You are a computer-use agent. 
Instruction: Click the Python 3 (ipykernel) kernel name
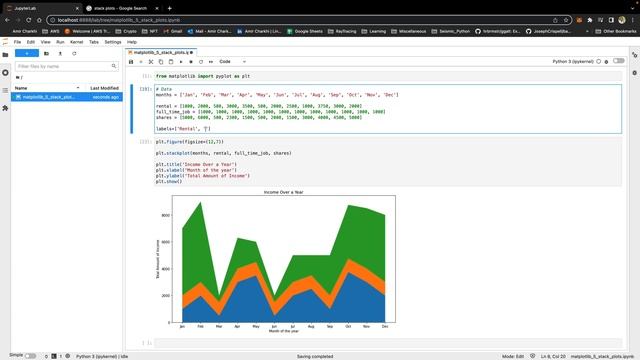573,62
